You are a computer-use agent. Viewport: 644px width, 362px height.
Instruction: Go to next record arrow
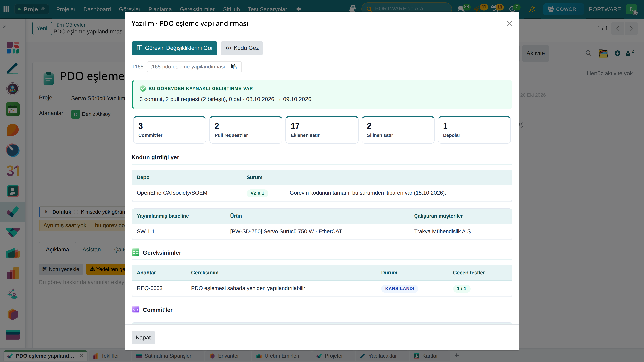[x=631, y=28]
